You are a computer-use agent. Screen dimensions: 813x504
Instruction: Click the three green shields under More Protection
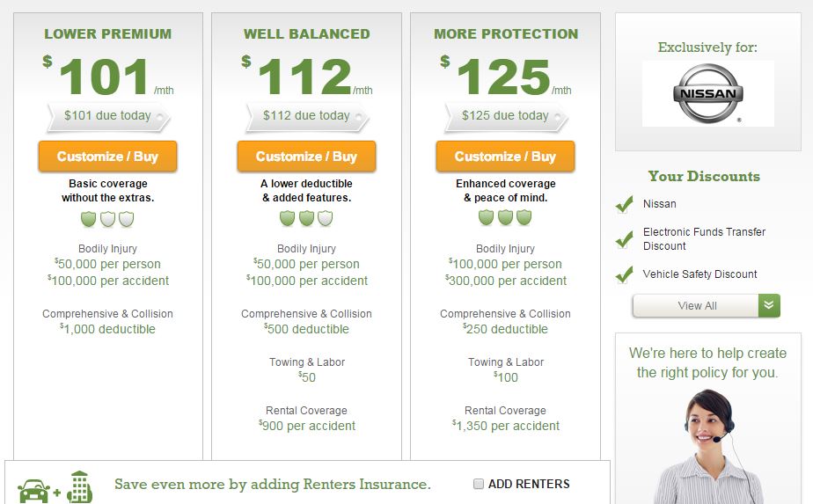(505, 217)
